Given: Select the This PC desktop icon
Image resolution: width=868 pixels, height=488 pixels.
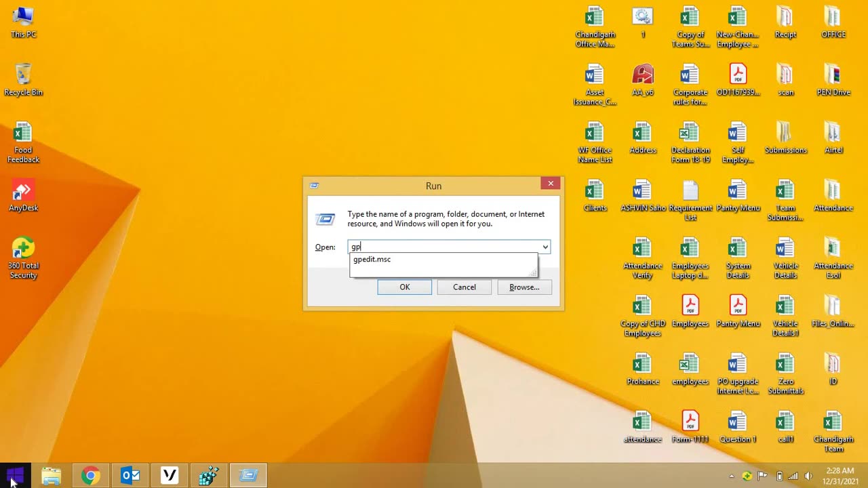Looking at the screenshot, I should (23, 22).
